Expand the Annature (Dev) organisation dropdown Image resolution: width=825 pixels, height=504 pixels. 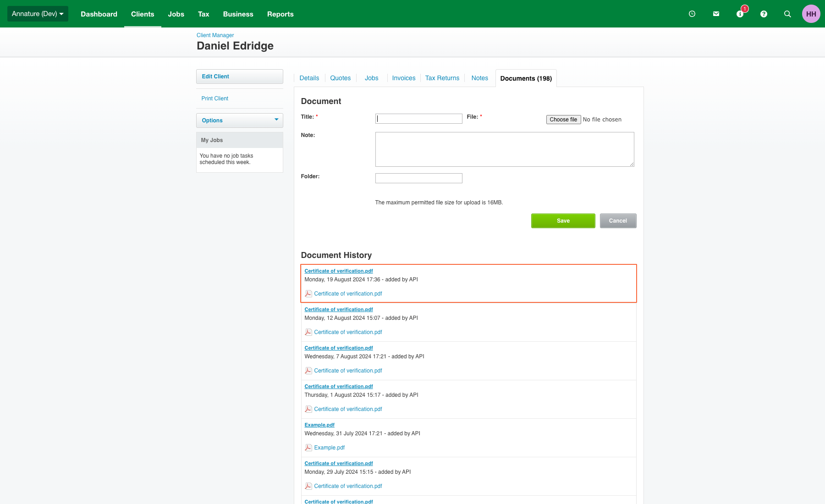pos(38,14)
